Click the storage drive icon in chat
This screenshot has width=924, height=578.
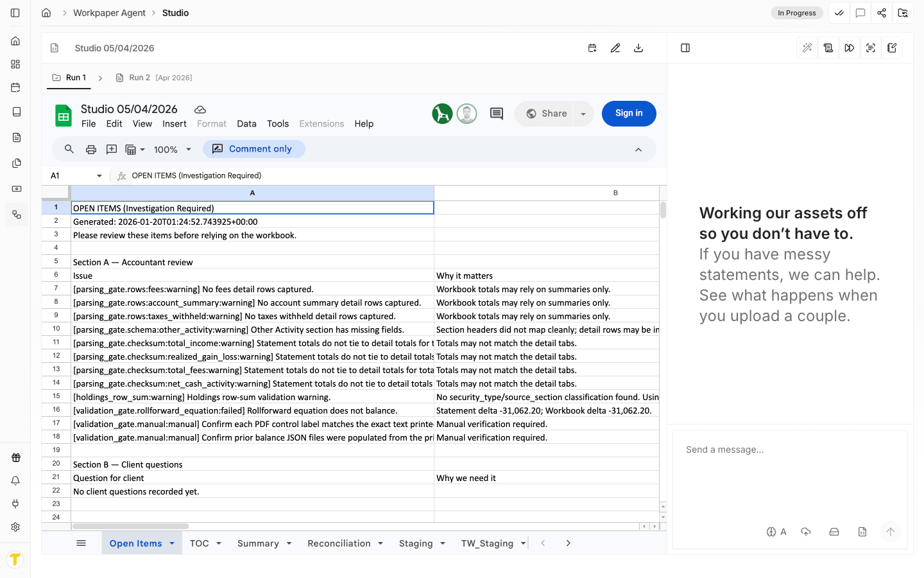[834, 532]
